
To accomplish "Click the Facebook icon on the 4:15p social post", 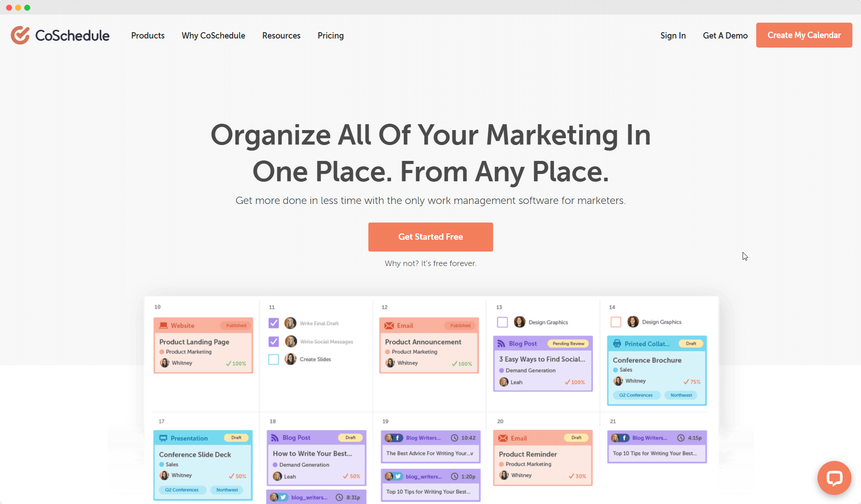I will (624, 438).
